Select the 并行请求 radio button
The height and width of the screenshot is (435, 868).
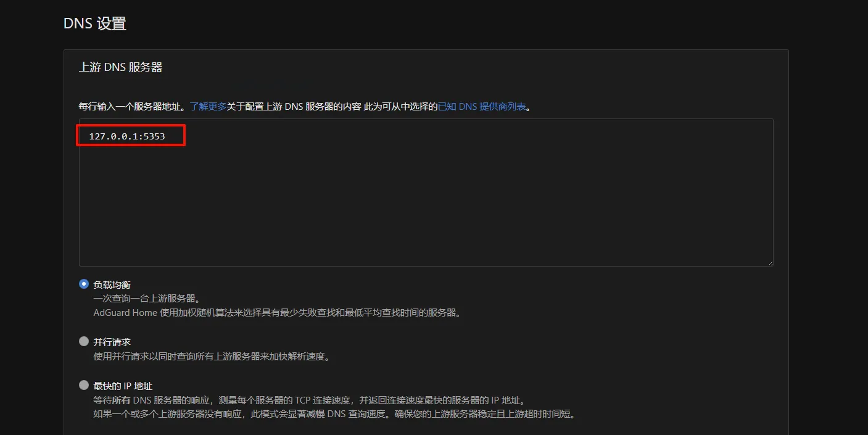(83, 341)
